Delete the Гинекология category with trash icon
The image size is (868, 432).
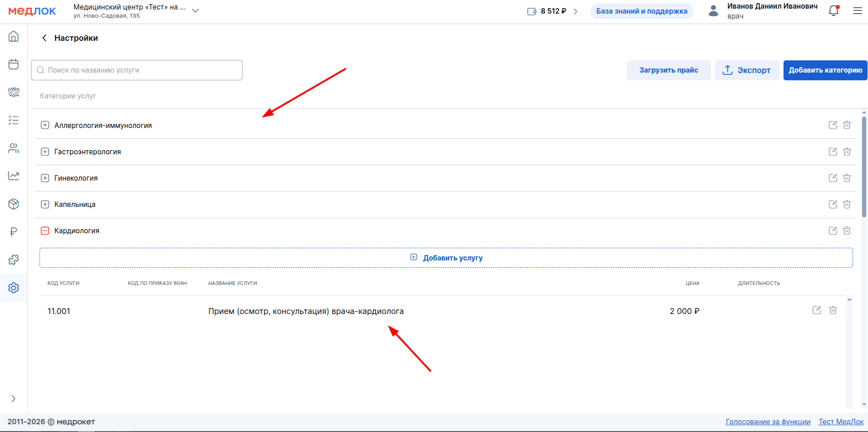pyautogui.click(x=847, y=178)
